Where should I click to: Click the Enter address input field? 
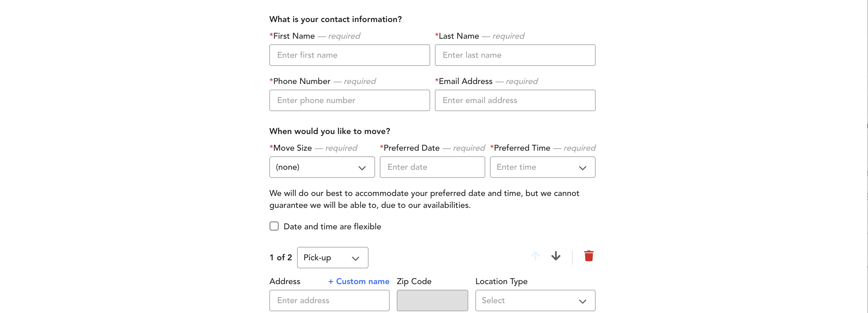coord(329,300)
